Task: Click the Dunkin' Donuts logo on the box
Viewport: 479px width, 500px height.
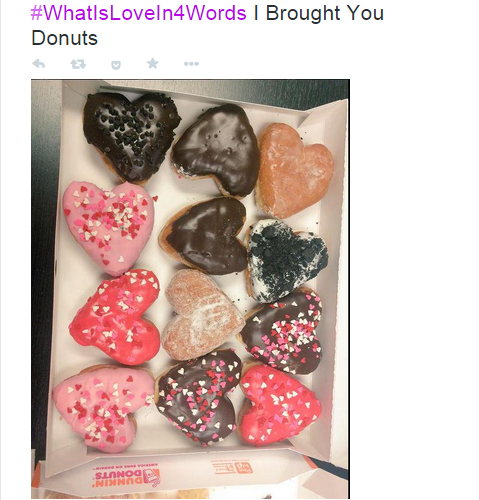Action: tap(127, 477)
